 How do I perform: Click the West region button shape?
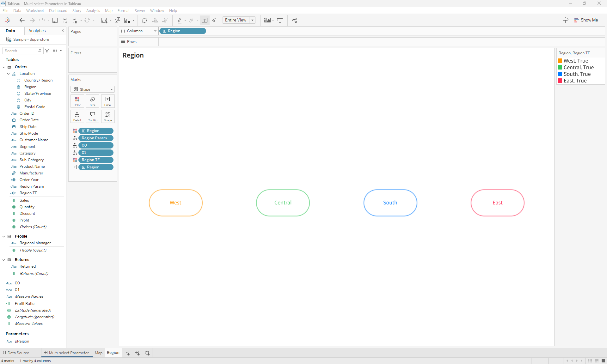click(175, 203)
